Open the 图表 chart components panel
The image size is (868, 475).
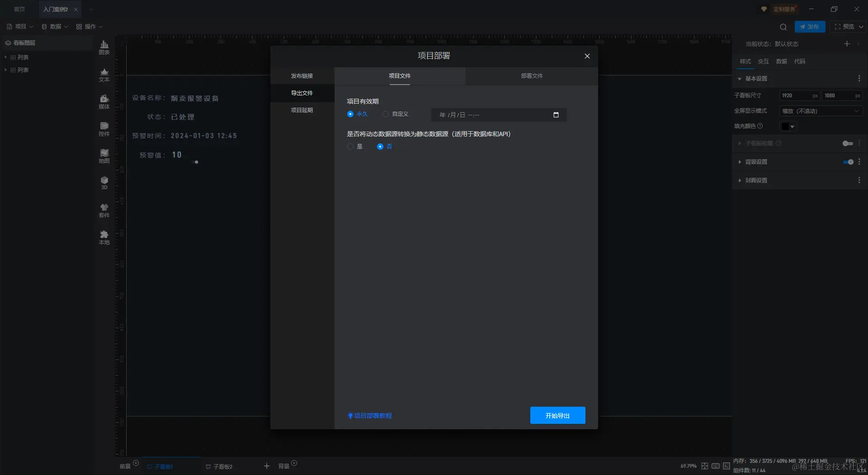pyautogui.click(x=104, y=47)
